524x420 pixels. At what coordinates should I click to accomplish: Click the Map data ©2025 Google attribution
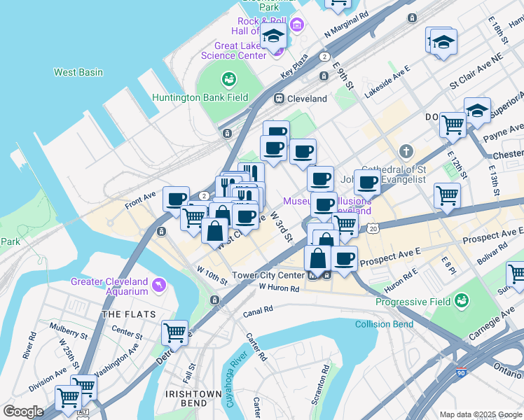[x=481, y=415]
